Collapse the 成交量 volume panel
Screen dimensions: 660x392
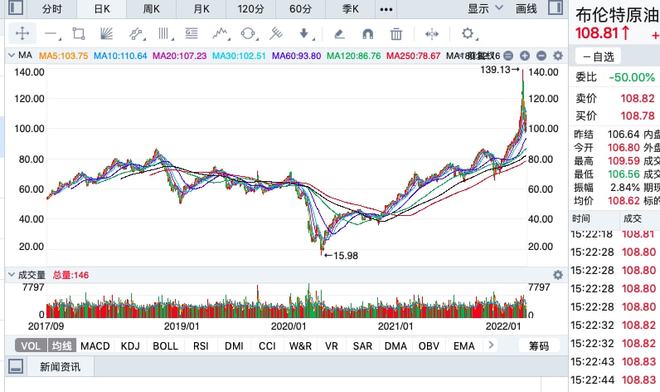[x=11, y=275]
